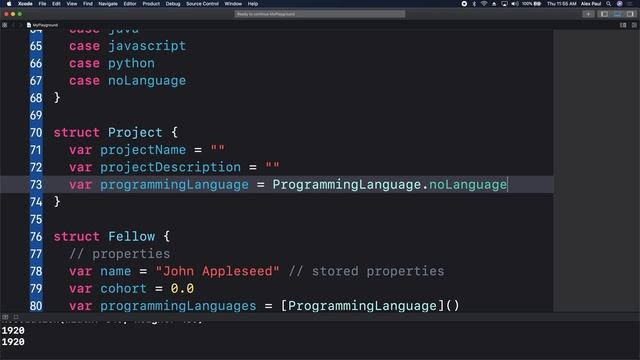Click the screen recording status icon
The image size is (640, 360).
[x=464, y=4]
